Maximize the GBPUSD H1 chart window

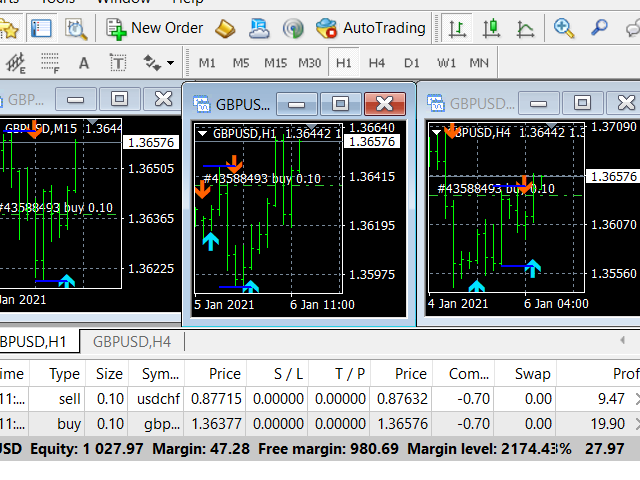tap(340, 104)
